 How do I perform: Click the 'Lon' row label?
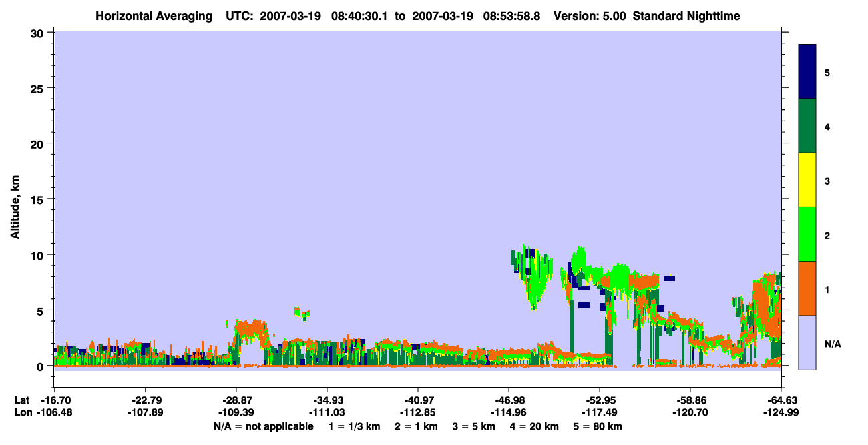(x=22, y=412)
